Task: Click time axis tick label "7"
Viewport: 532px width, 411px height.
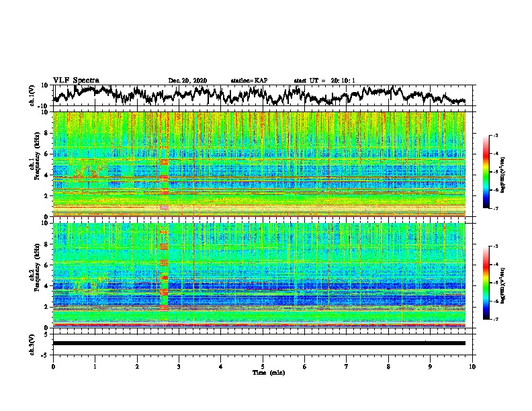Action: tap(347, 367)
